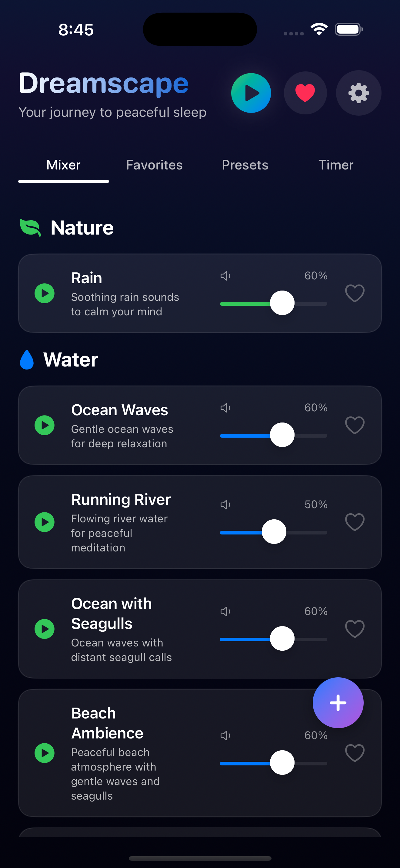
Task: Play the Beach Ambience sound
Action: (45, 753)
